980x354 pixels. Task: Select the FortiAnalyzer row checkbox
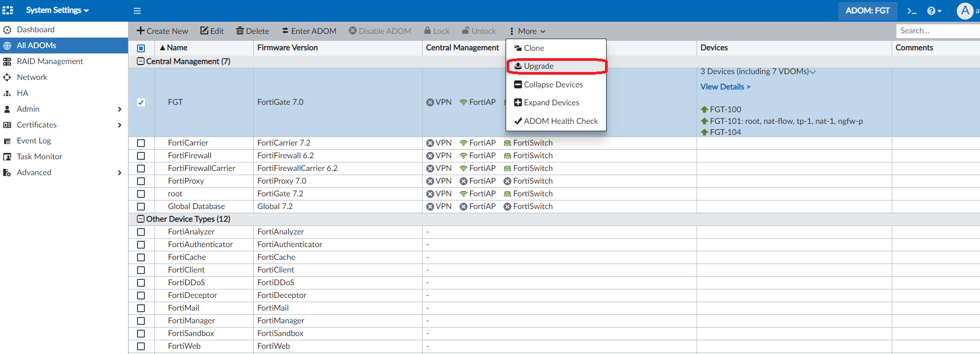pyautogui.click(x=141, y=232)
